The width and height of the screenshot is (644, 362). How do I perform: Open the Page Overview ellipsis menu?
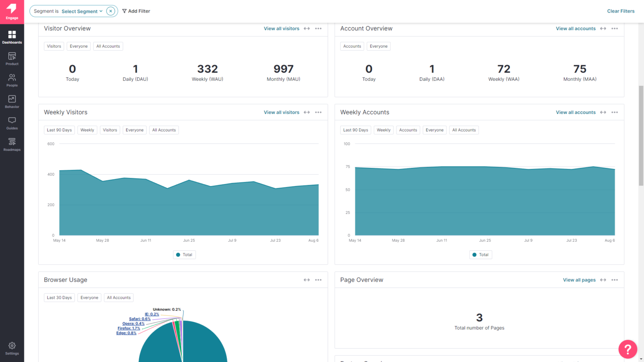(615, 279)
